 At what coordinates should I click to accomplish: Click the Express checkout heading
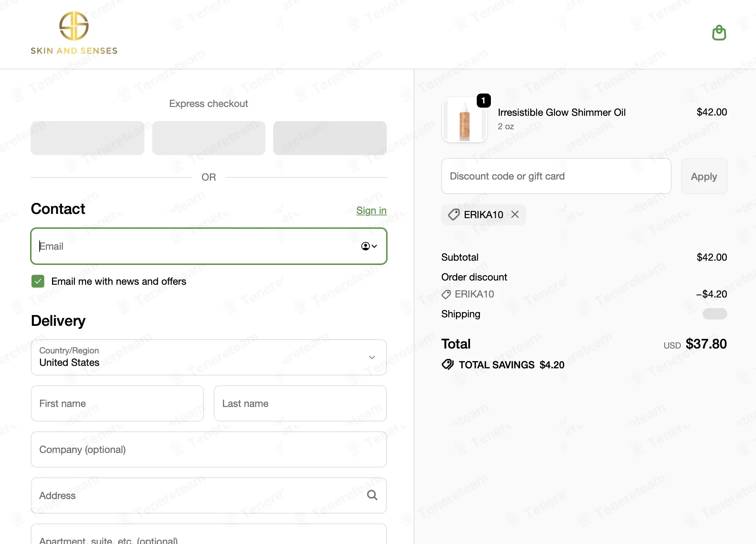coord(208,103)
